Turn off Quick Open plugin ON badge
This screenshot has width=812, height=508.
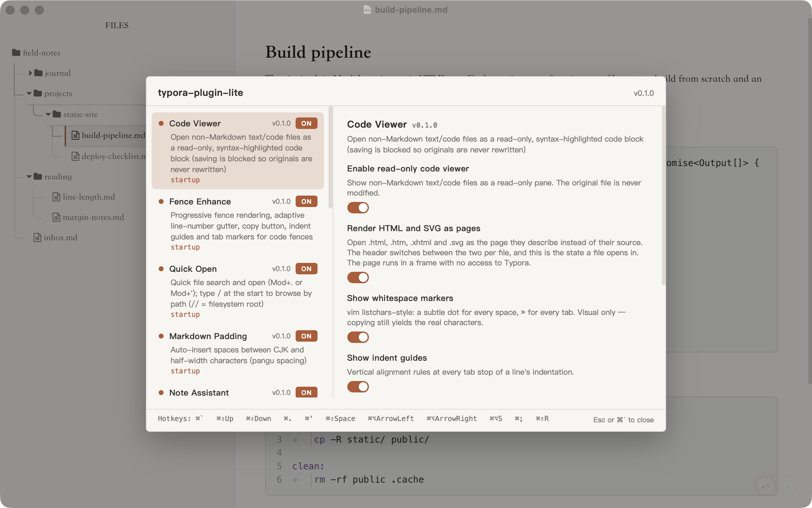pos(306,269)
